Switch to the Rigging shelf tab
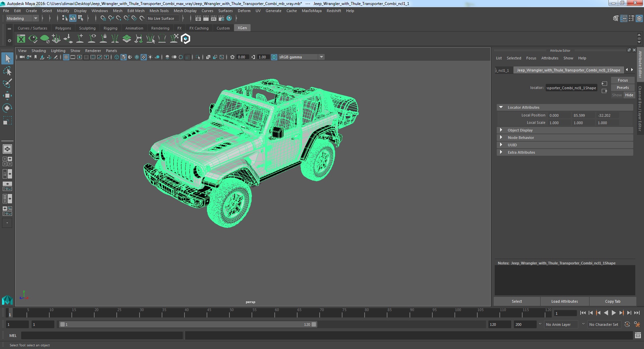 (x=110, y=28)
